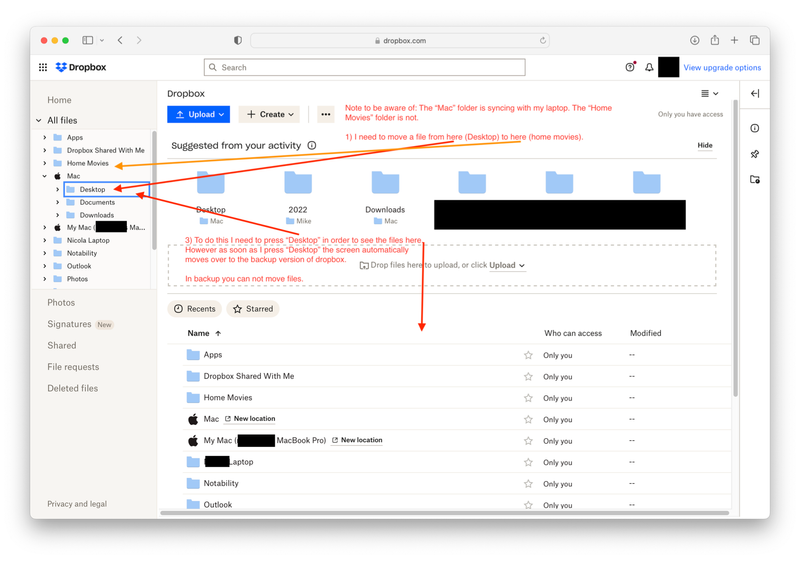This screenshot has height=565, width=800.
Task: Open the info icon in right sidebar
Action: [755, 128]
